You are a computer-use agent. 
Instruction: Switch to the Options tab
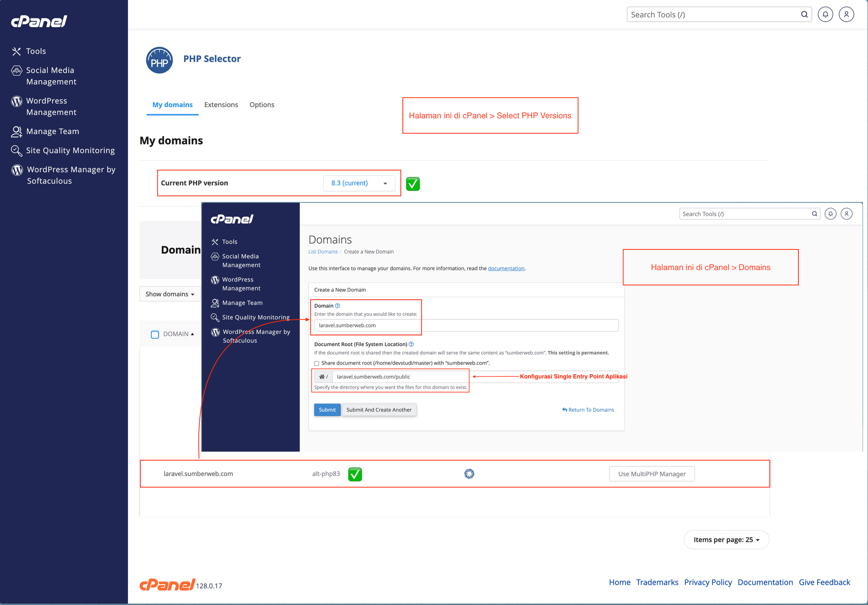pos(262,105)
